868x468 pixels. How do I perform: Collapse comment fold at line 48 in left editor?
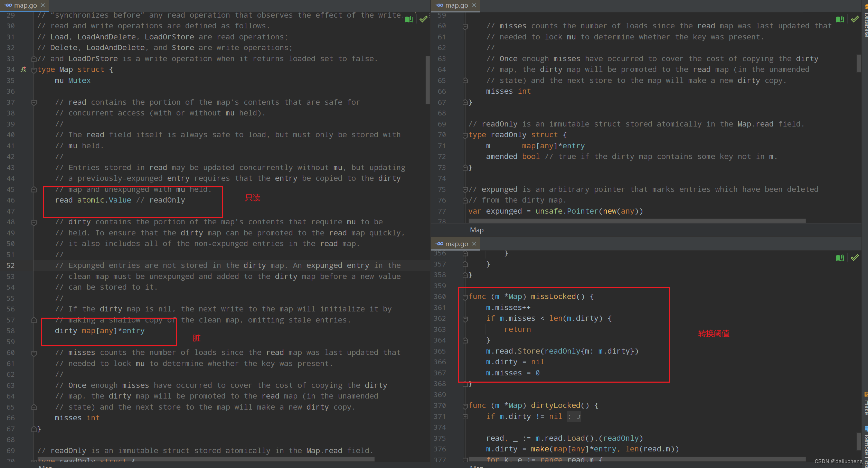(34, 222)
